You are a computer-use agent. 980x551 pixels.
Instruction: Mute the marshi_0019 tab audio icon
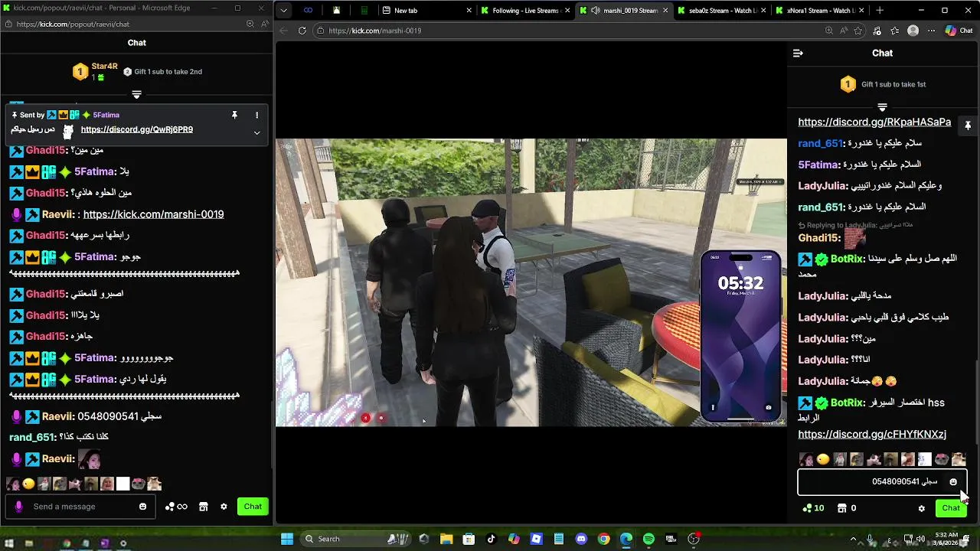pyautogui.click(x=595, y=11)
